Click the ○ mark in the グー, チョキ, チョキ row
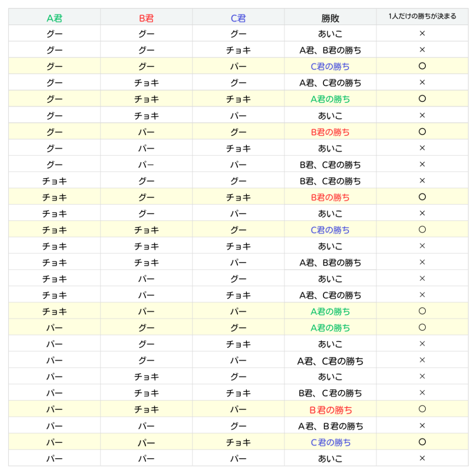This screenshot has height=476, width=476. [422, 99]
